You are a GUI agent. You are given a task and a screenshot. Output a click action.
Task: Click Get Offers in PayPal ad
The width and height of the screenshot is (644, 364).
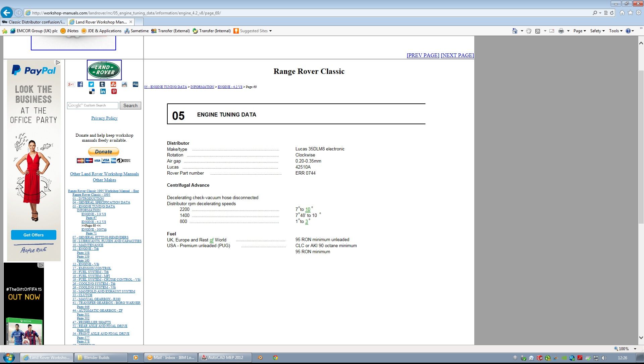click(34, 235)
